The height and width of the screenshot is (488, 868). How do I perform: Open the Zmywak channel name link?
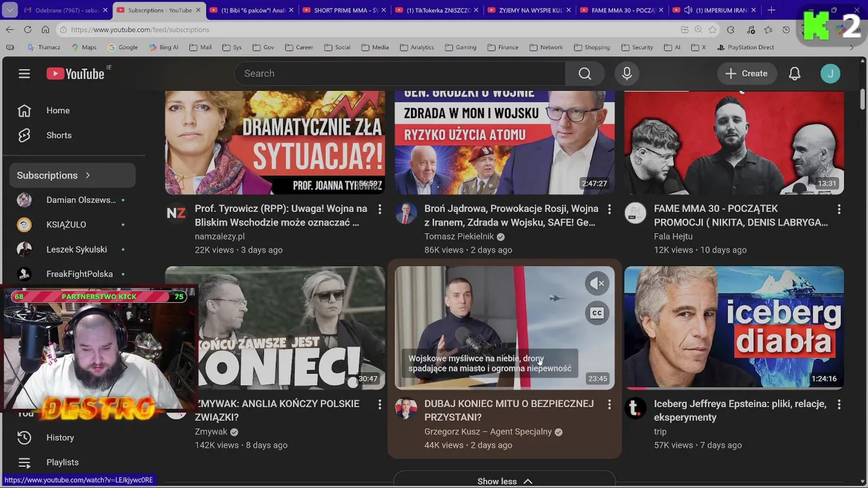tap(211, 432)
